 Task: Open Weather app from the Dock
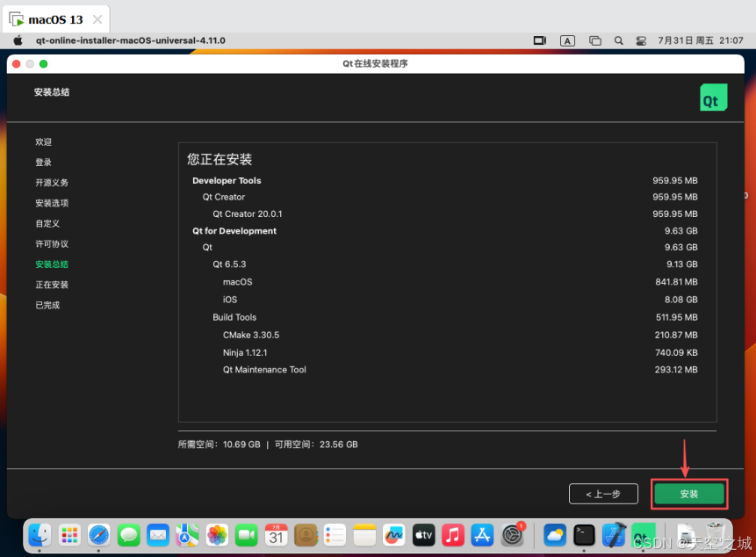click(555, 535)
